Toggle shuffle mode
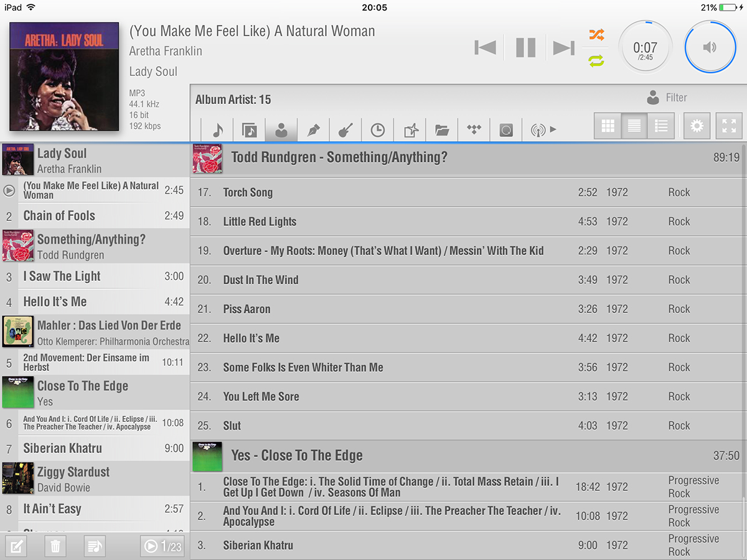 pyautogui.click(x=596, y=35)
